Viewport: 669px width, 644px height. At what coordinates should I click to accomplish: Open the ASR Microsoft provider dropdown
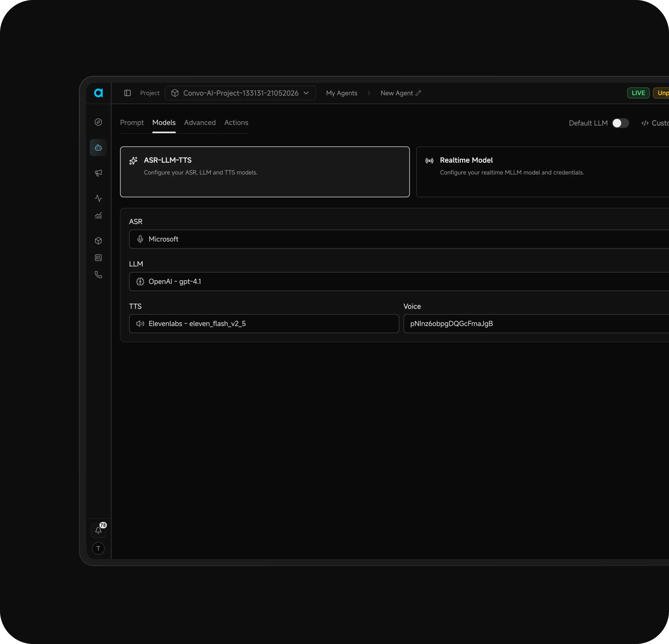(399, 239)
